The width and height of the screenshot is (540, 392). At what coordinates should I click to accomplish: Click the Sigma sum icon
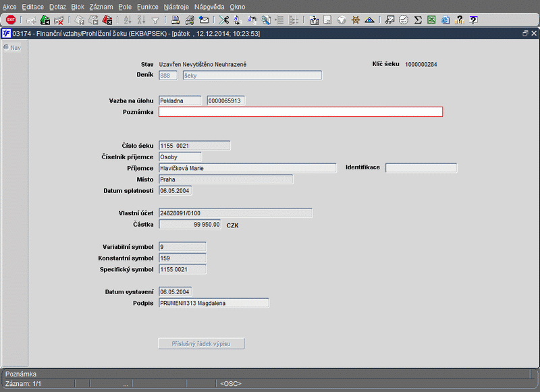(x=418, y=20)
